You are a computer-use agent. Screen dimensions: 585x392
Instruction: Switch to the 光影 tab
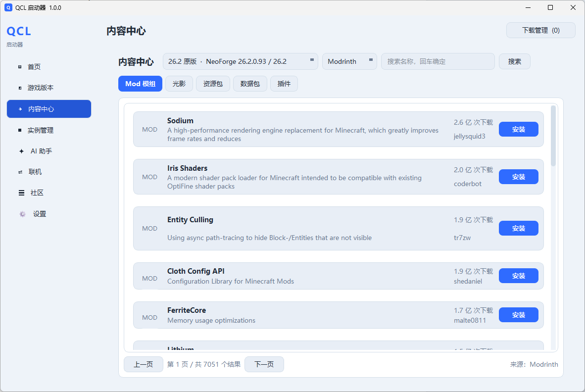179,84
